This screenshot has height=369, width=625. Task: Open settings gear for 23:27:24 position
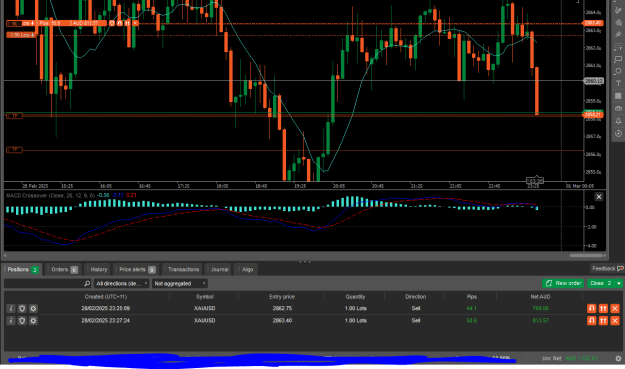33,320
